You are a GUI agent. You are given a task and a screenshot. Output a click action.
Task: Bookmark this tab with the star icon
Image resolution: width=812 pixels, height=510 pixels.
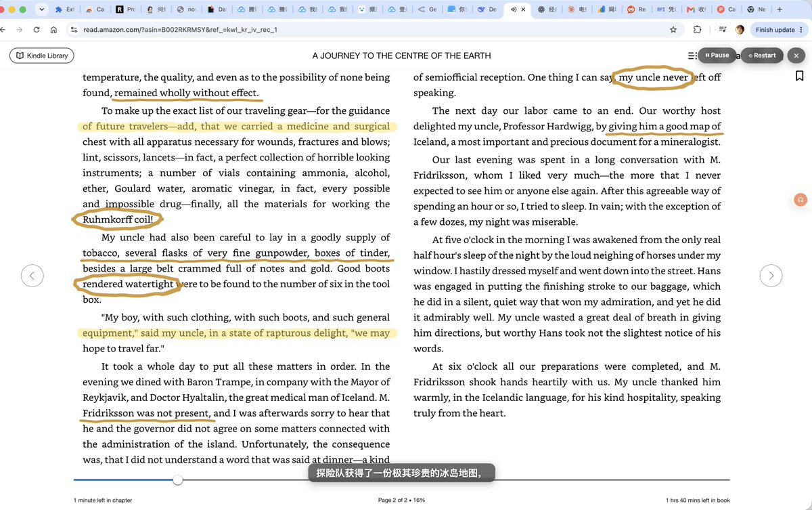pyautogui.click(x=673, y=30)
